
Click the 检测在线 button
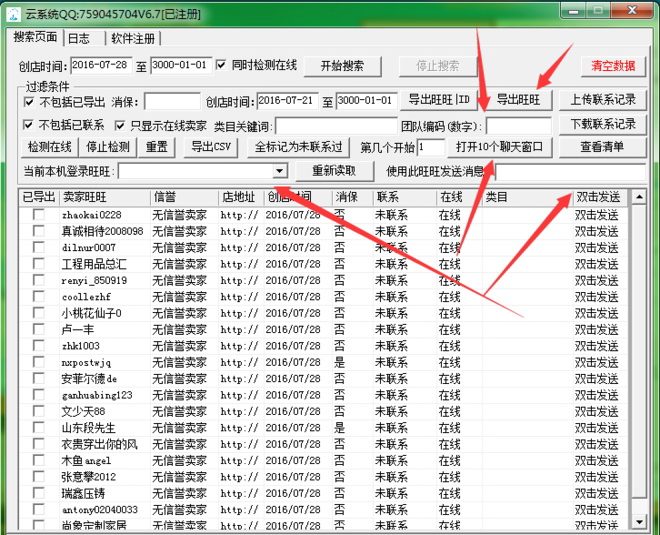point(49,147)
